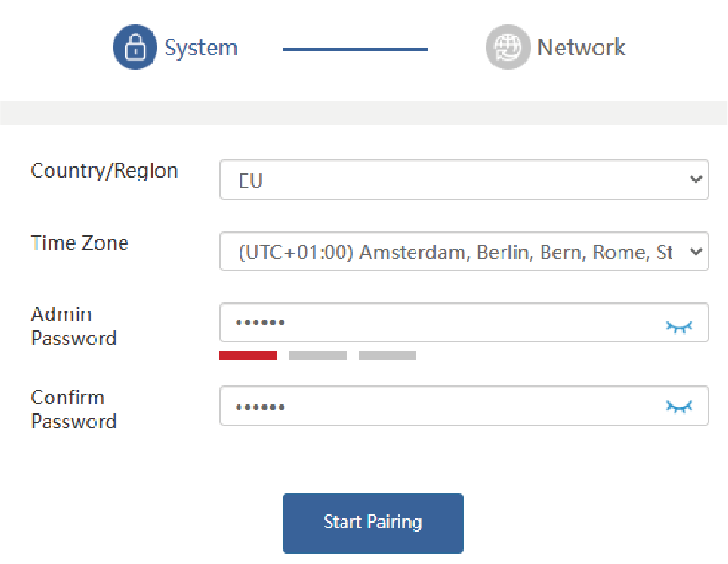Viewport: 728px width, 564px height.
Task: Click the Confirm Password field label
Action: point(74,410)
